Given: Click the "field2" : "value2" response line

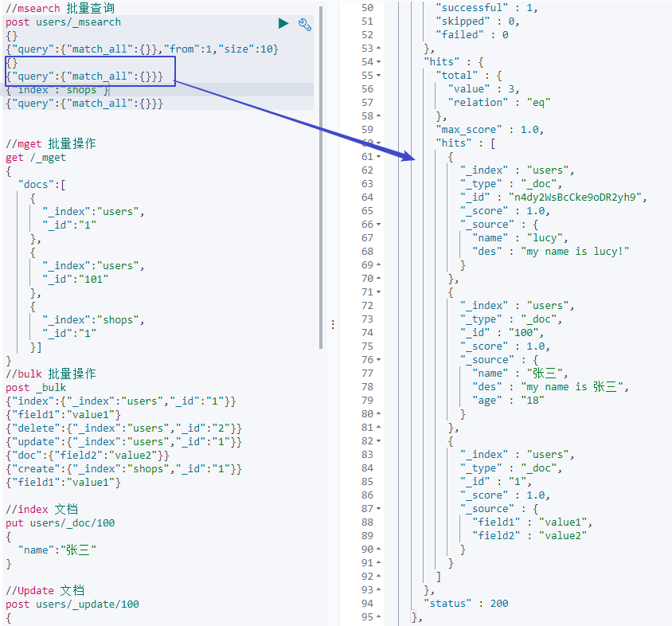Looking at the screenshot, I should tap(529, 536).
